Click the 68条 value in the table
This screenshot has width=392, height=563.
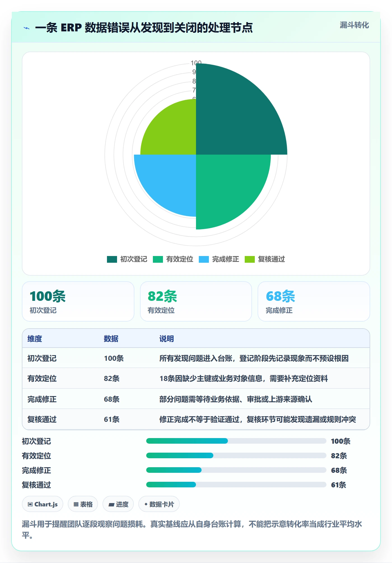click(112, 399)
